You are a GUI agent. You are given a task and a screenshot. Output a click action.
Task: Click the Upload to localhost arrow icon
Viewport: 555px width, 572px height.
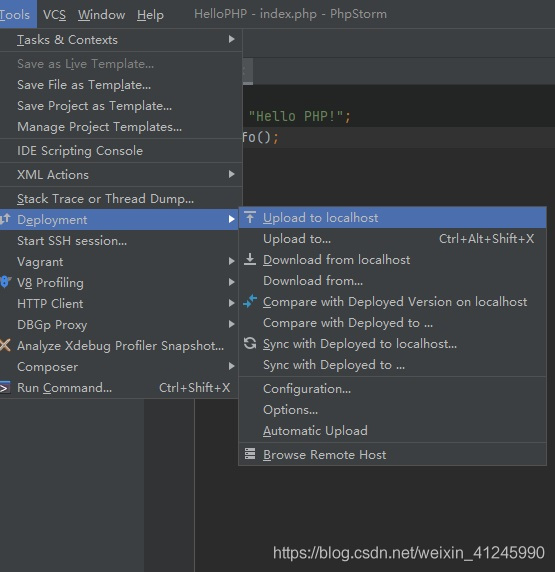click(x=250, y=217)
